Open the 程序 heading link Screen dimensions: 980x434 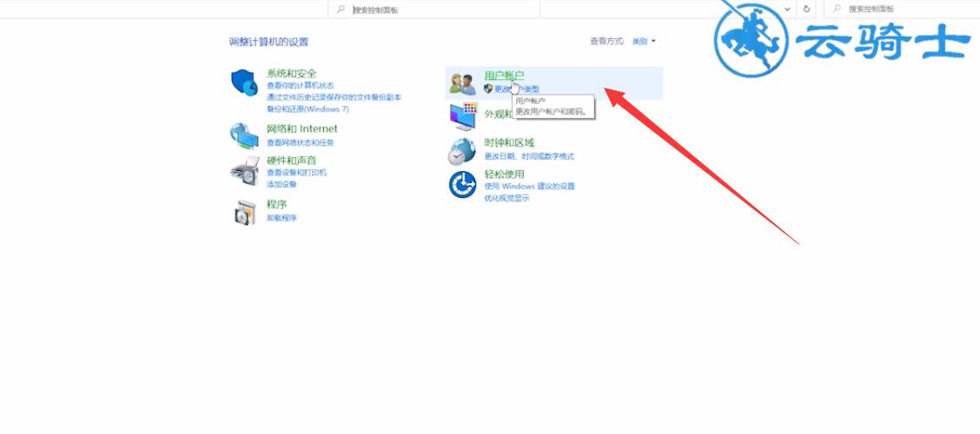point(277,204)
